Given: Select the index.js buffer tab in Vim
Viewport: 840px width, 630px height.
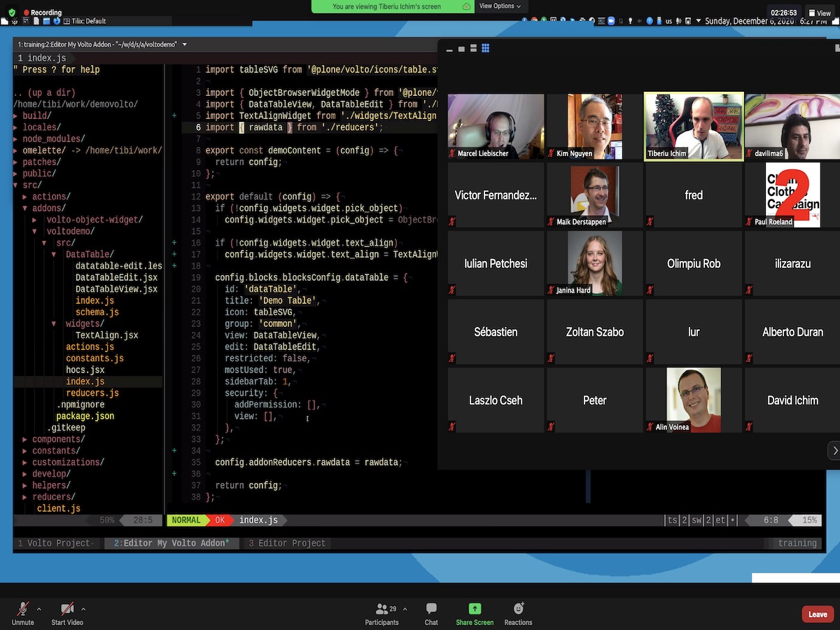Looking at the screenshot, I should coord(42,58).
